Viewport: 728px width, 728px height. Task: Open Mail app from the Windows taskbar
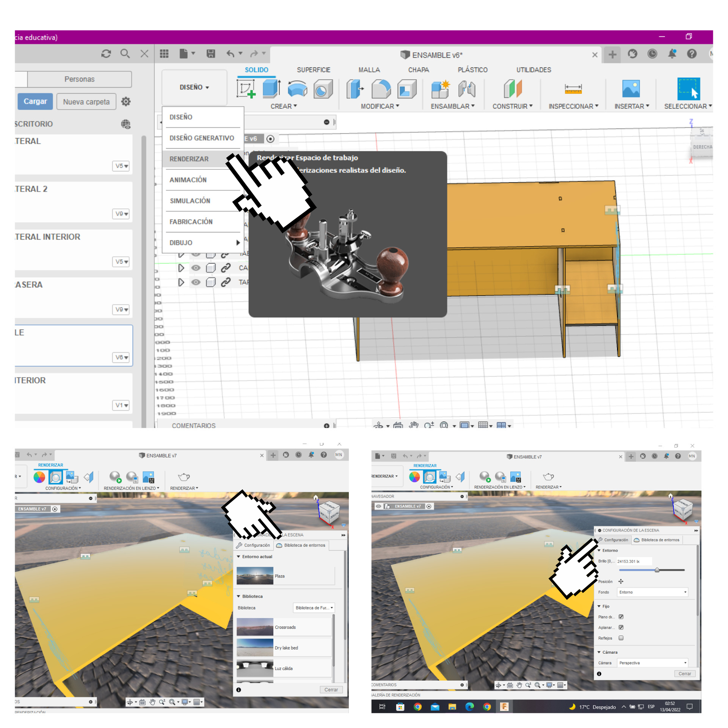(435, 706)
